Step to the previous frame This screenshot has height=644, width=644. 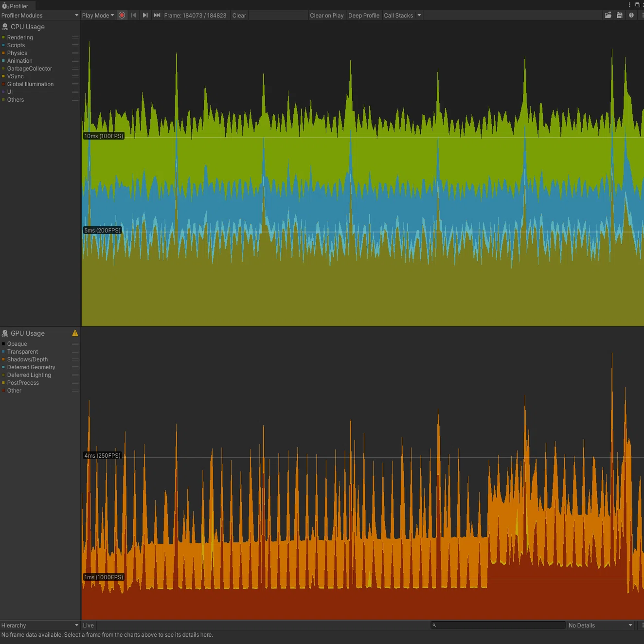tap(134, 16)
